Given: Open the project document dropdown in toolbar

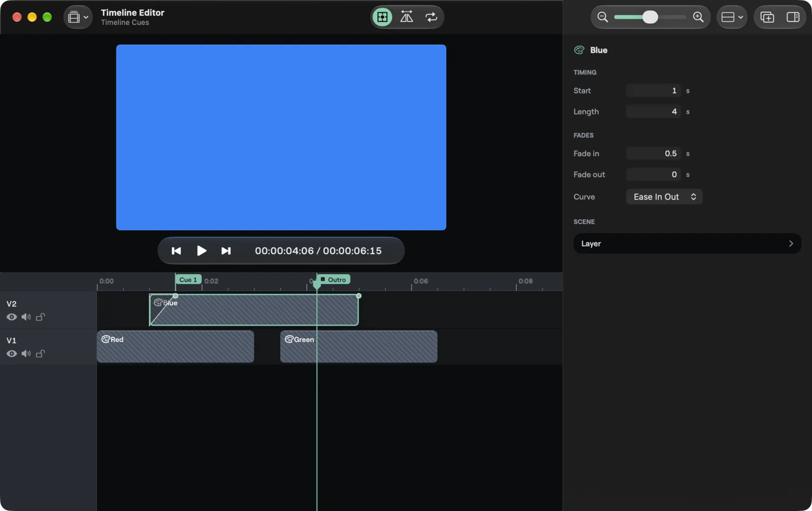Looking at the screenshot, I should (x=78, y=17).
